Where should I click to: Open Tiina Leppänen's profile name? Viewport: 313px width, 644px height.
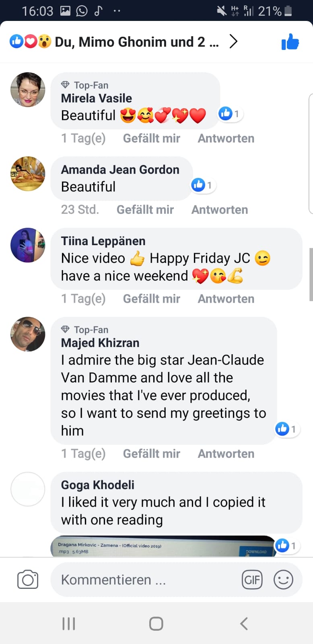(103, 241)
